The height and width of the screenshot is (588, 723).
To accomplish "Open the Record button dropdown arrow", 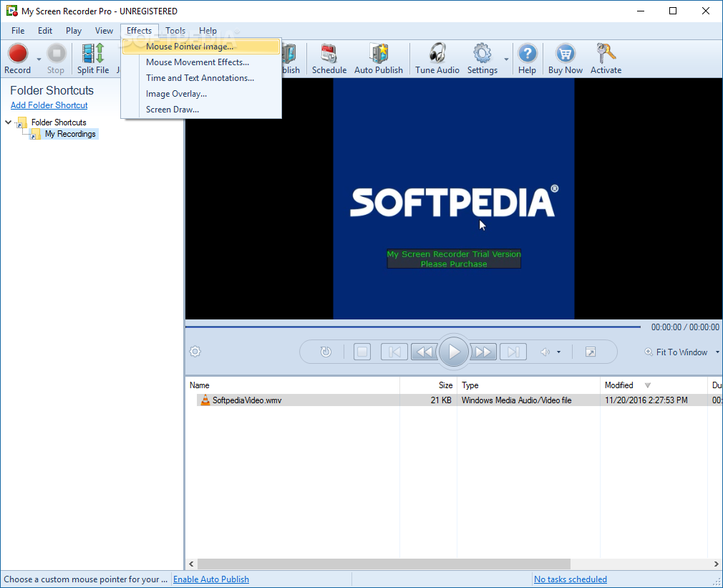I will point(39,59).
